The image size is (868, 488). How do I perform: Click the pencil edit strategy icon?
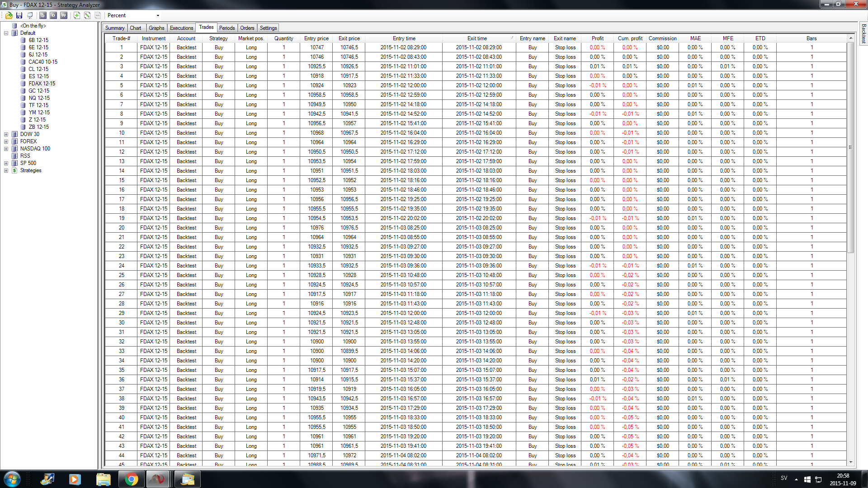87,15
